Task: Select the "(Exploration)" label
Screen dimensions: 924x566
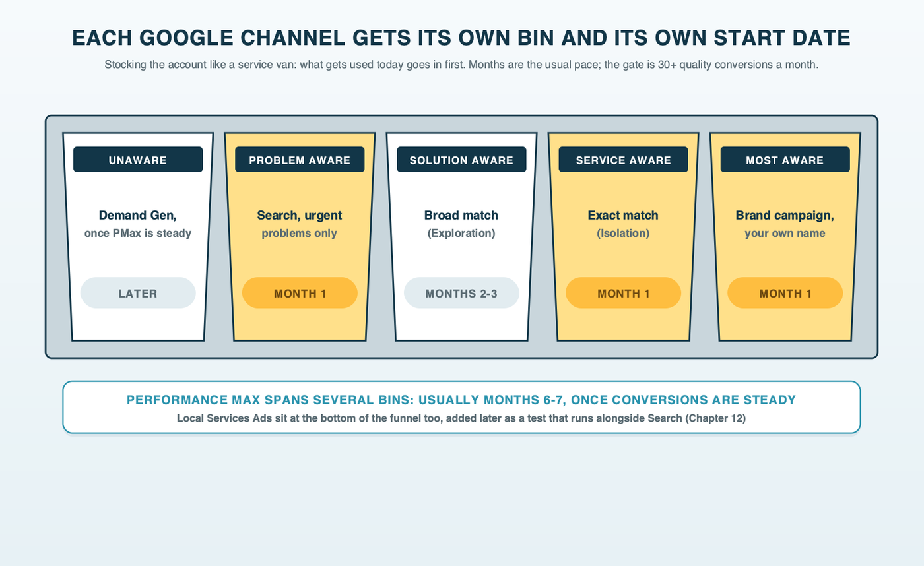Action: tap(461, 234)
